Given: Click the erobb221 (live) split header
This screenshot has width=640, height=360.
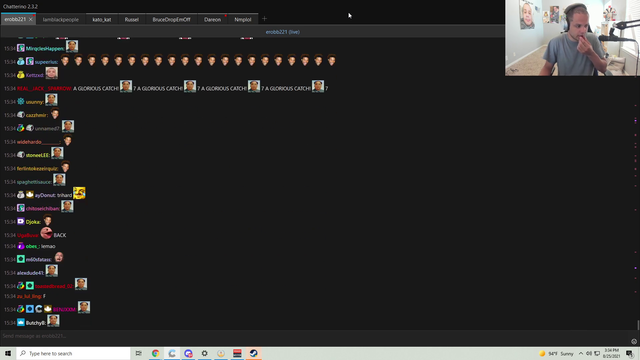Looking at the screenshot, I should point(282,32).
